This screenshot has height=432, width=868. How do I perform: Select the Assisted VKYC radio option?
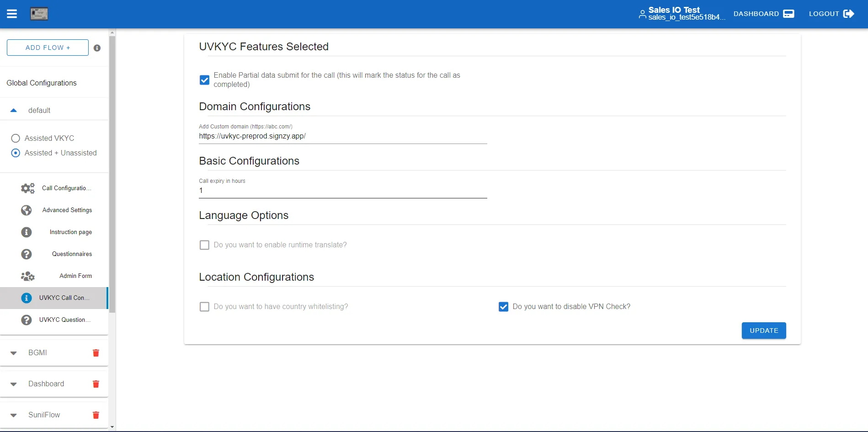click(16, 138)
